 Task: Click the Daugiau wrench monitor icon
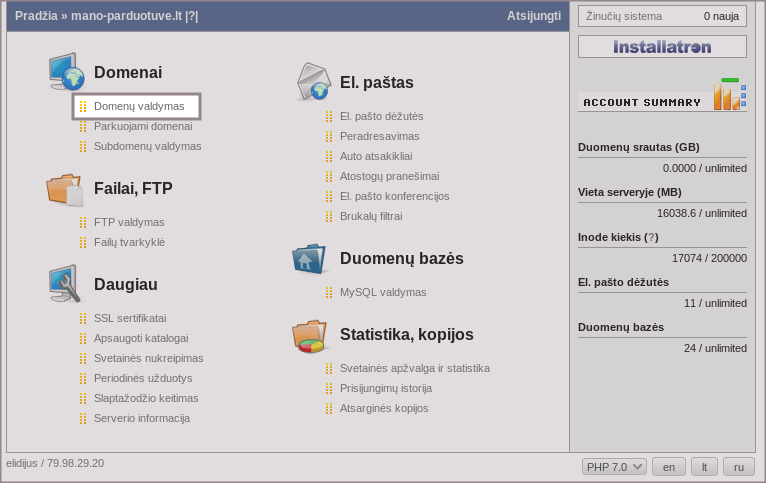pyautogui.click(x=65, y=284)
